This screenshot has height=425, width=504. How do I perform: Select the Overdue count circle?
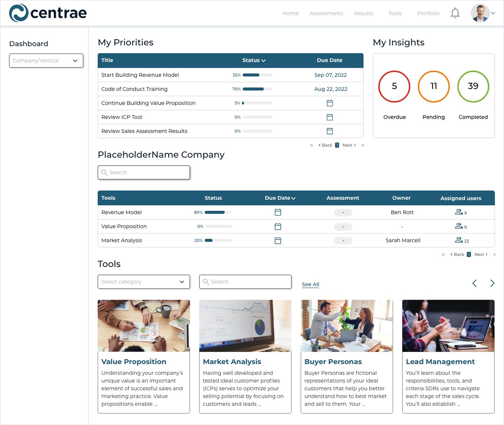pyautogui.click(x=394, y=86)
